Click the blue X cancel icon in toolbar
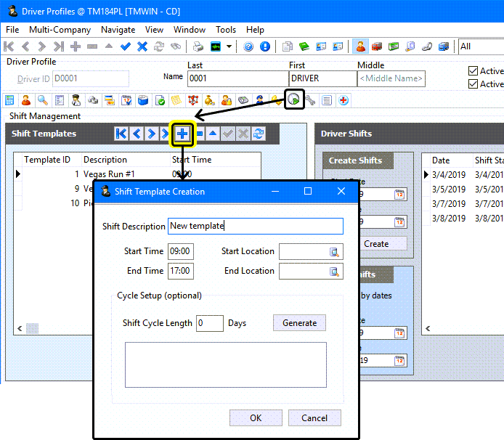This screenshot has height=440, width=504. (142, 46)
